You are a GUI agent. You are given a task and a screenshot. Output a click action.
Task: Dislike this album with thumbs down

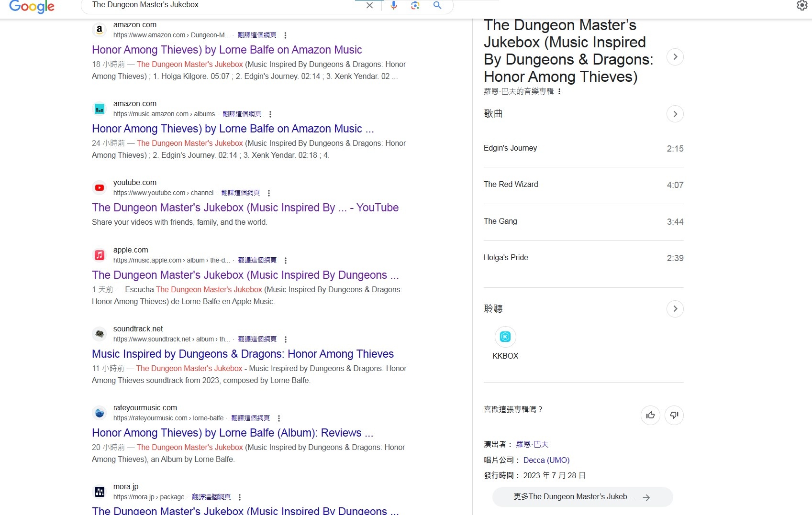coord(674,415)
